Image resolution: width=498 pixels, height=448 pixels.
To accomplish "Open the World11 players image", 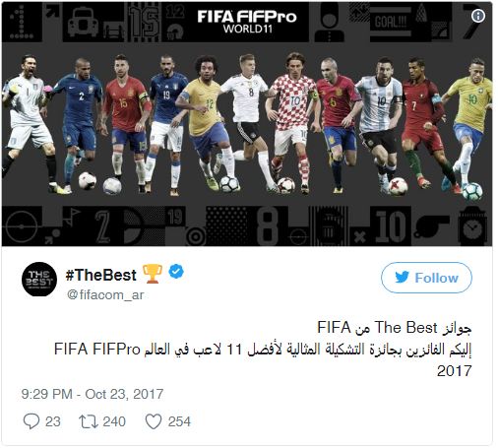I will point(247,124).
